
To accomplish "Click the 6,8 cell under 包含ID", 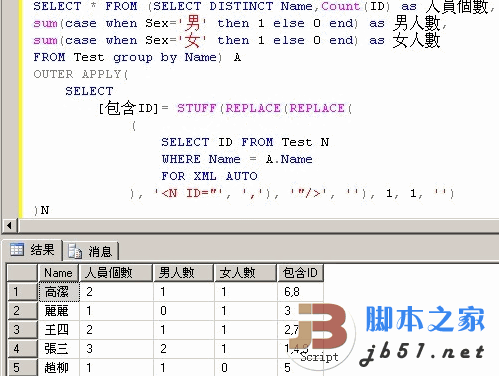I will point(300,292).
